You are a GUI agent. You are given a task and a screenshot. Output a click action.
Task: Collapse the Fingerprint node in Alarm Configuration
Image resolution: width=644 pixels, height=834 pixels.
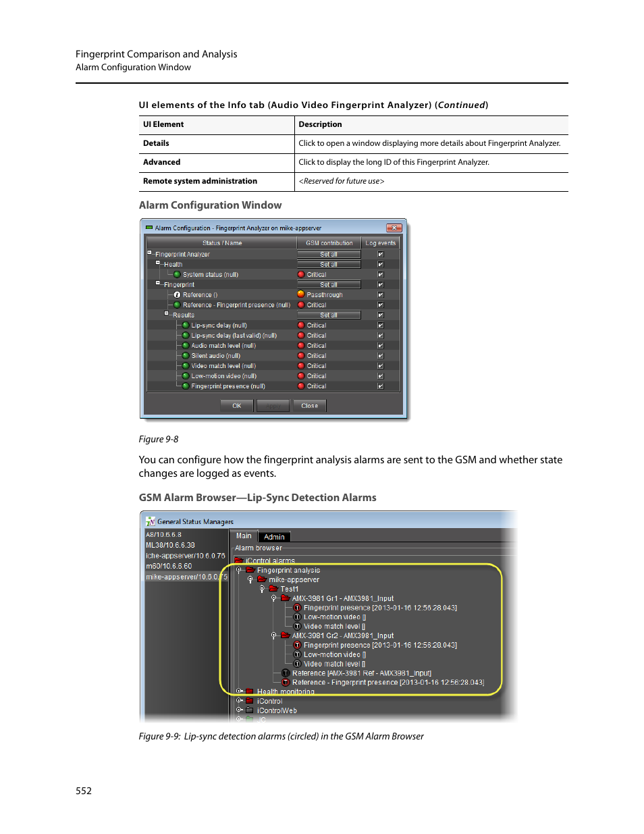coord(158,283)
